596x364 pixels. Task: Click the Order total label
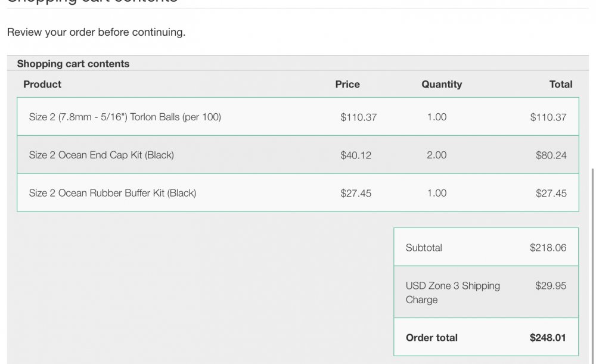click(x=432, y=338)
